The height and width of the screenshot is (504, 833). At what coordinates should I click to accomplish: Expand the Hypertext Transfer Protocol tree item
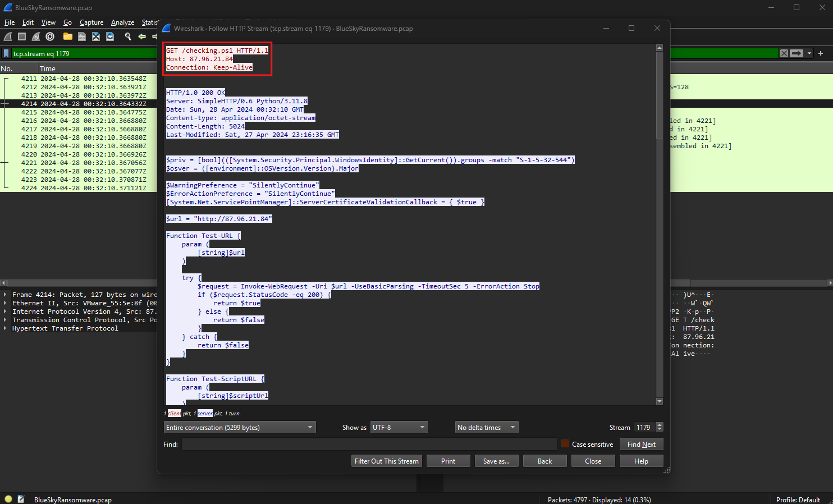[x=5, y=328]
